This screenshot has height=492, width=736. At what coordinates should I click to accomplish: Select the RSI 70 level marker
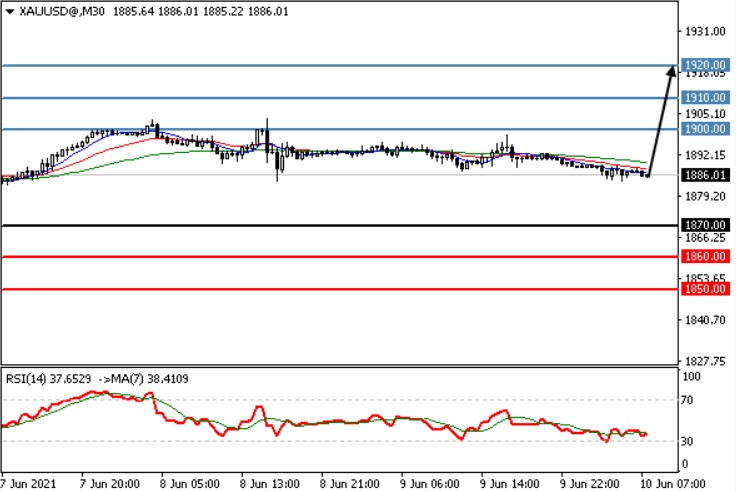point(687,400)
